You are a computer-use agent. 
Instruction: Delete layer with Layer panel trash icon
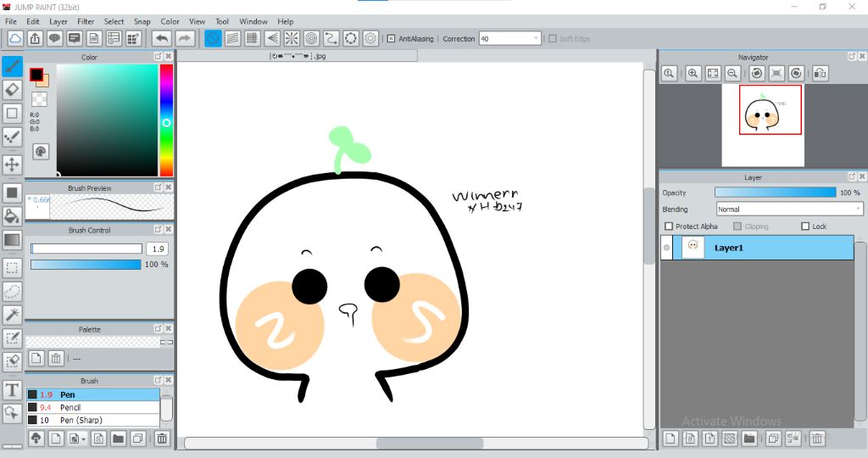pyautogui.click(x=817, y=438)
